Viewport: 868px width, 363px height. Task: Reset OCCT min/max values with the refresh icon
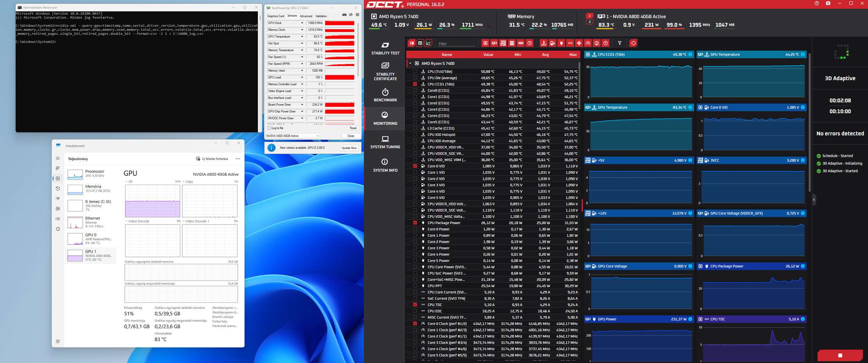633,43
